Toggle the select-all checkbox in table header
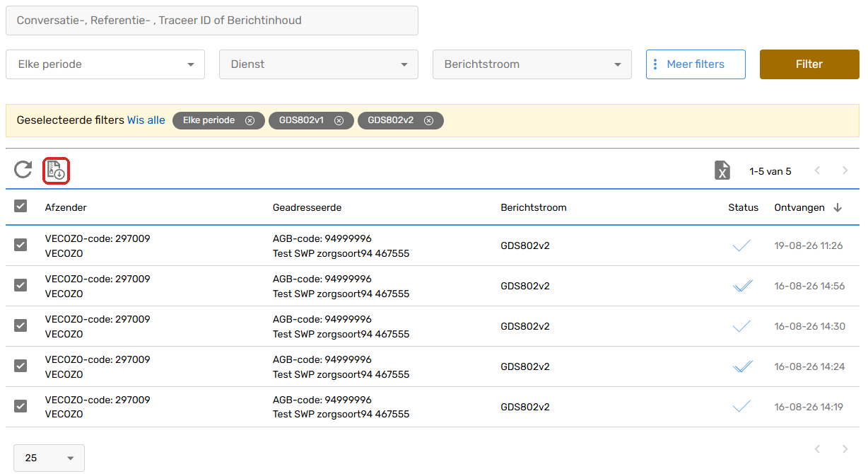868x474 pixels. pyautogui.click(x=20, y=206)
